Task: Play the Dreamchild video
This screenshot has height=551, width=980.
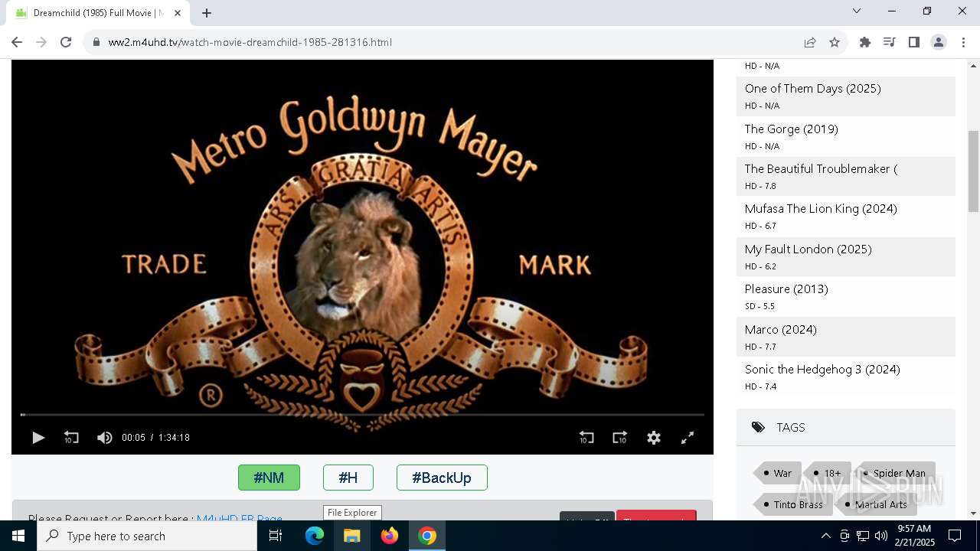Action: click(x=38, y=438)
